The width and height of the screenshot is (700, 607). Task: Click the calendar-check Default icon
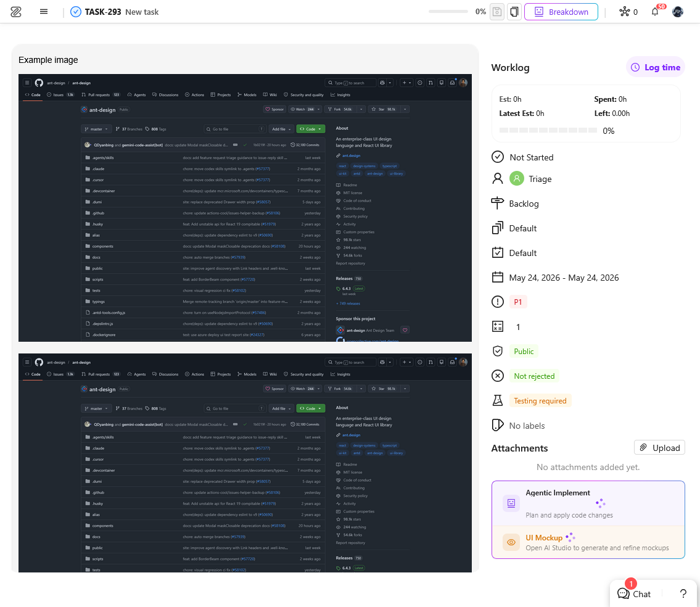click(x=497, y=252)
